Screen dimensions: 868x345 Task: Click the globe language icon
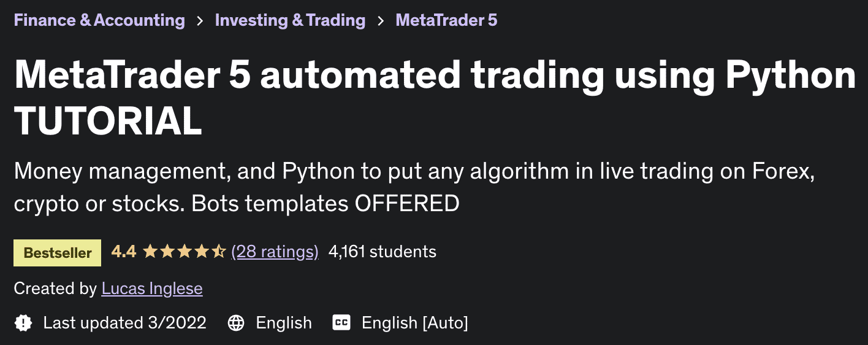(x=236, y=322)
